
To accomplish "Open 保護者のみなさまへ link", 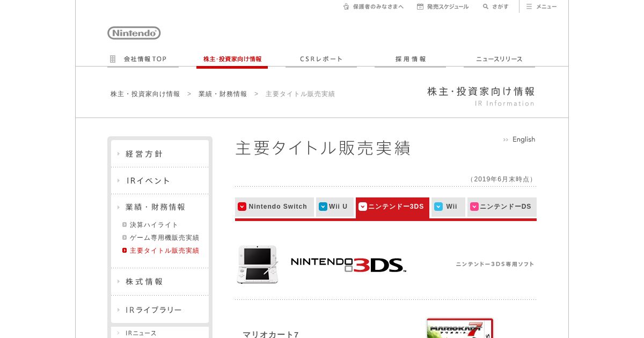I will point(374,6).
